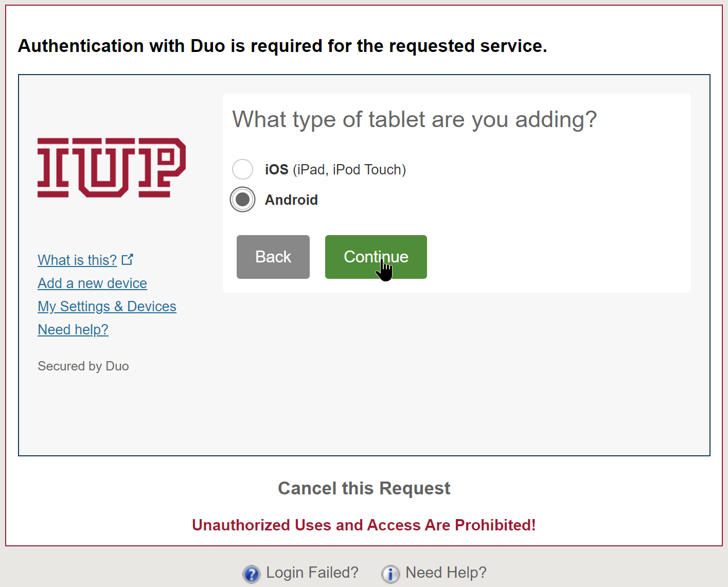This screenshot has width=728, height=587.
Task: Click Cancel this Request
Action: point(364,488)
